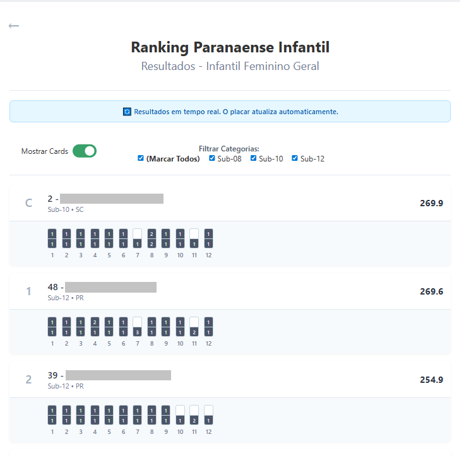This screenshot has width=476, height=456.
Task: Click the rank C position badge
Action: coord(28,203)
